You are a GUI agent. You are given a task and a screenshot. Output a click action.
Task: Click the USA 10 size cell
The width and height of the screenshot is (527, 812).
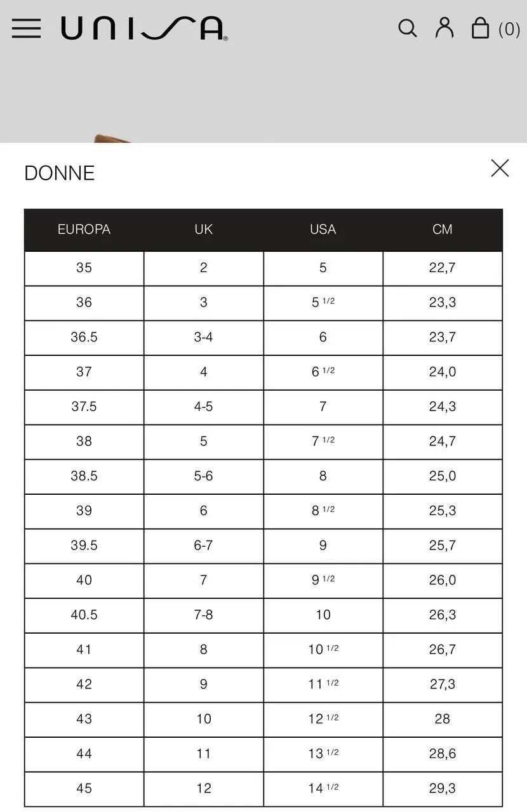point(323,615)
